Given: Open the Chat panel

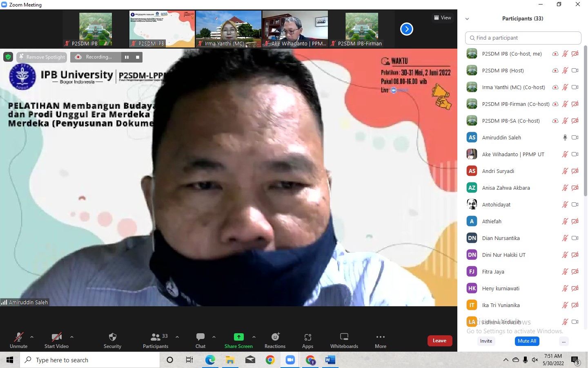Looking at the screenshot, I should coord(200,340).
